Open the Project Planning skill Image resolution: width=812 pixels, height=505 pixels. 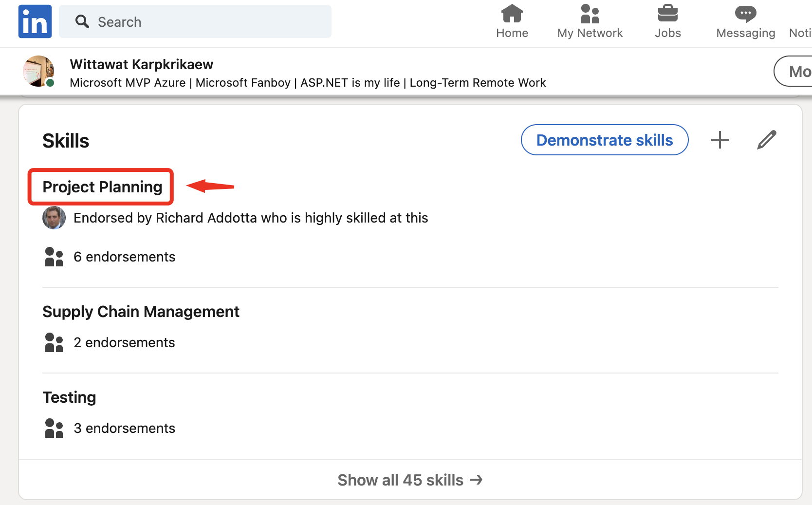tap(102, 187)
